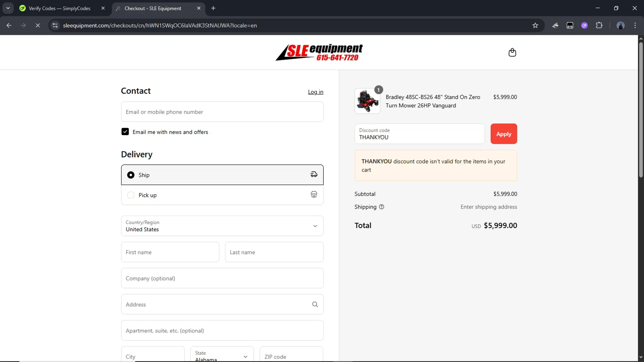
Task: Close the Checkout SLE Equipment tab
Action: (x=199, y=8)
